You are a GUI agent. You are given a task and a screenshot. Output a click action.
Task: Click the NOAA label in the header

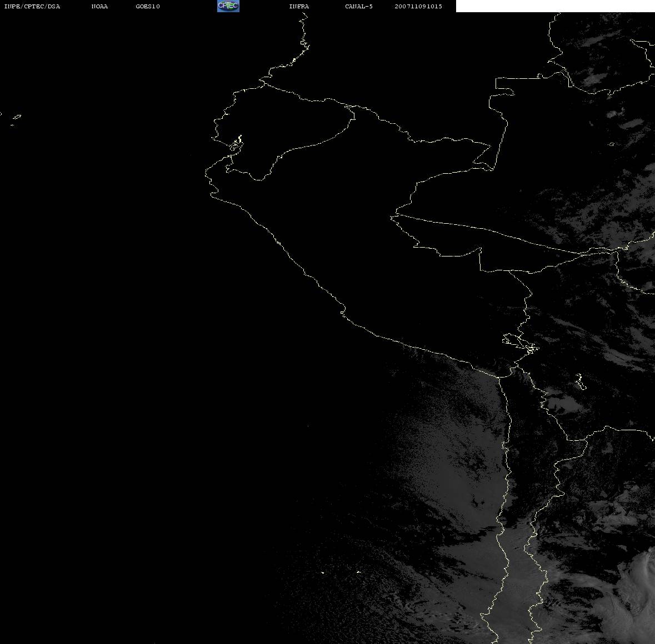pyautogui.click(x=99, y=6)
